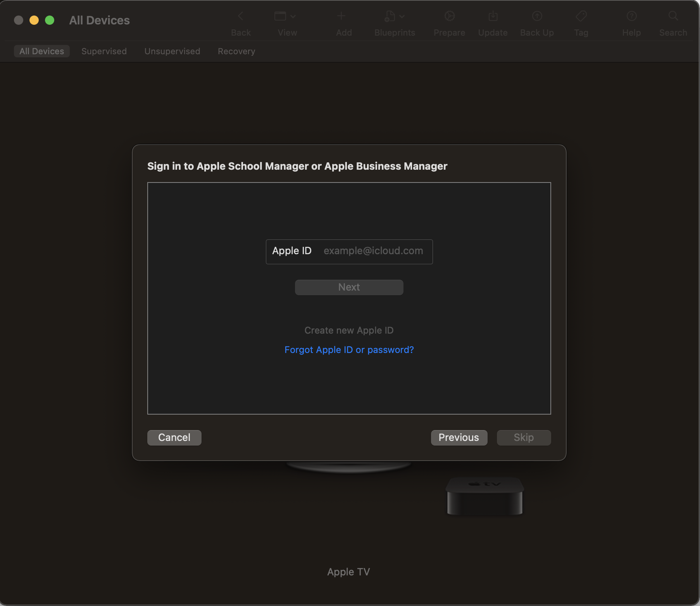The width and height of the screenshot is (700, 606).
Task: Switch to the Unsupervised tab
Action: pyautogui.click(x=172, y=51)
